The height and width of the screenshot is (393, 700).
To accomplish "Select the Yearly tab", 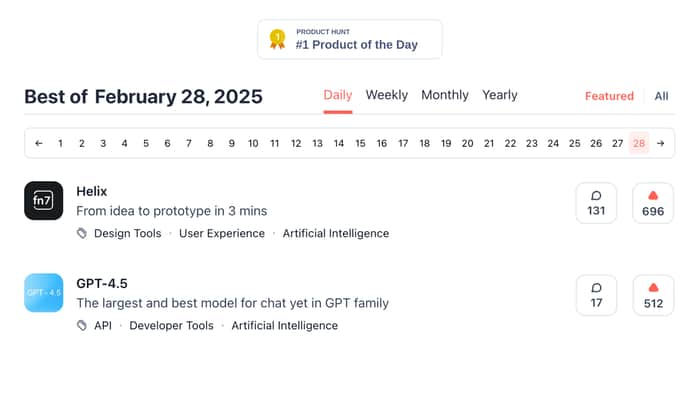I will [x=500, y=95].
